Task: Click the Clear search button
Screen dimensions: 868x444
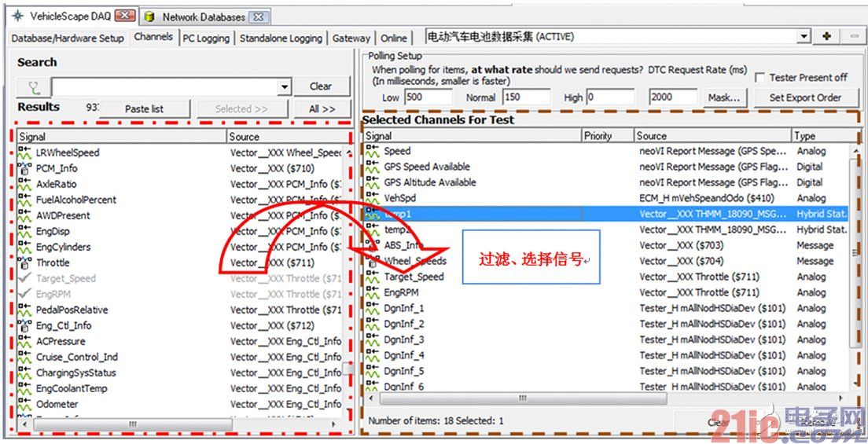Action: (x=322, y=86)
